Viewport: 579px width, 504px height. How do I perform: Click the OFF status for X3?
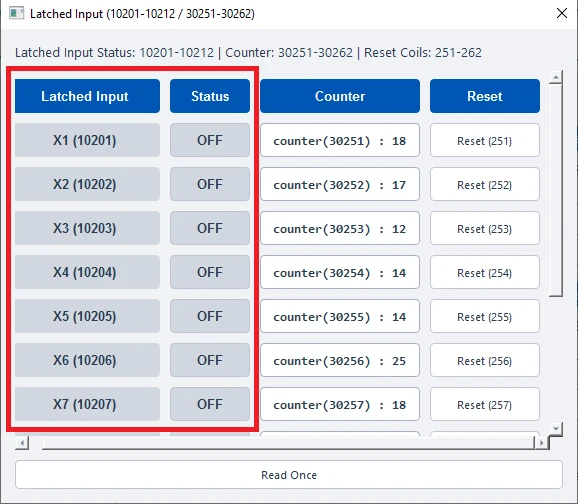[210, 228]
